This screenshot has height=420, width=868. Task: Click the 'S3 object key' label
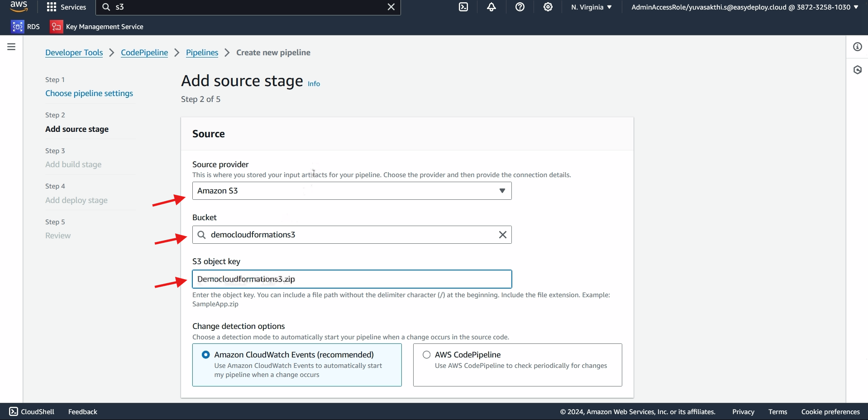[x=216, y=261]
